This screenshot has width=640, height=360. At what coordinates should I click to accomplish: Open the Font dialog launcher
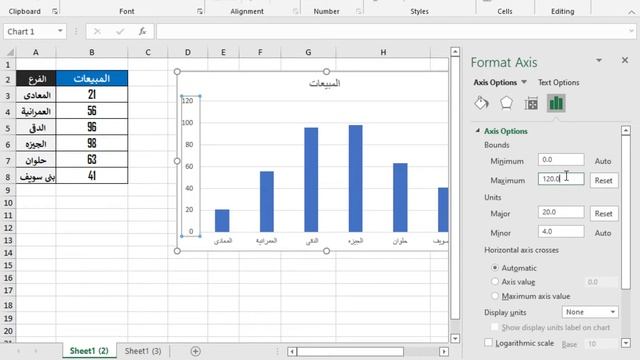point(200,11)
